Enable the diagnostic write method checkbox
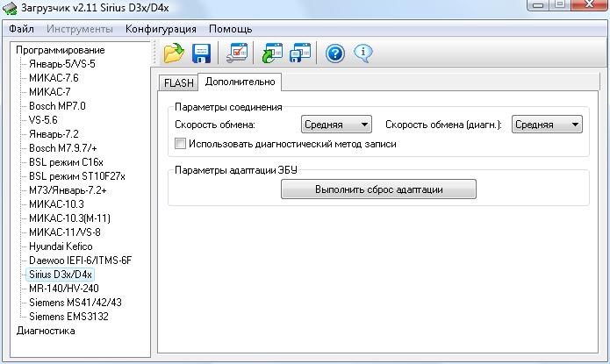 [181, 144]
